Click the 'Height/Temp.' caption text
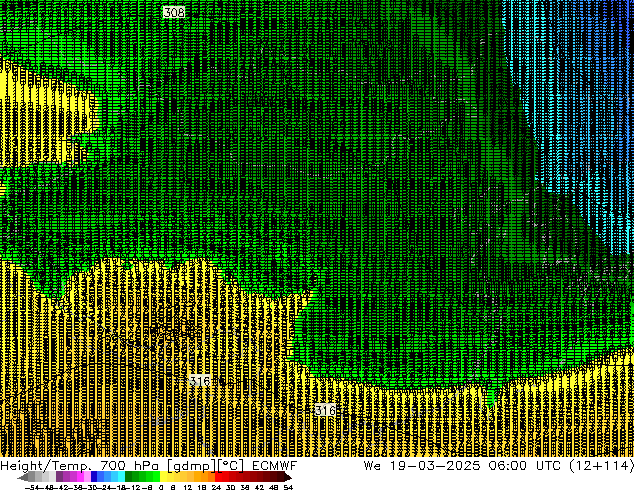The width and height of the screenshot is (634, 490). click(x=46, y=466)
